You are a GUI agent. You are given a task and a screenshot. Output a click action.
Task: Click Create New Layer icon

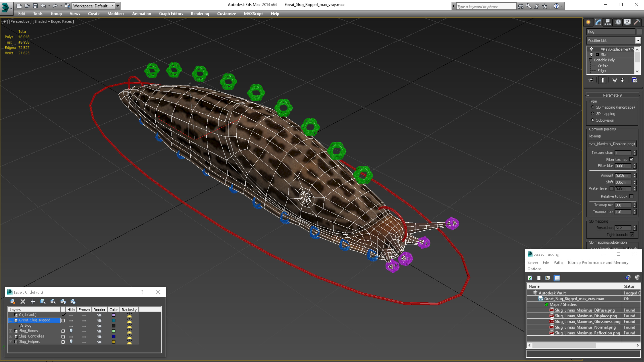13,301
